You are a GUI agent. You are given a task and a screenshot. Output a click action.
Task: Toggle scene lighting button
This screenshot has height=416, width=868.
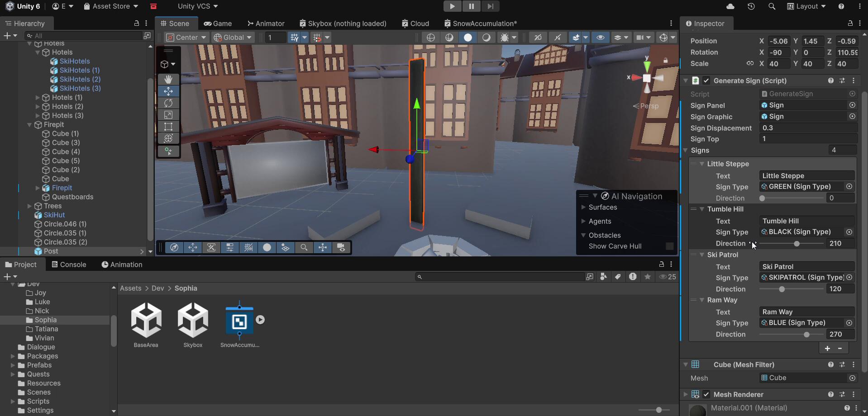(558, 38)
